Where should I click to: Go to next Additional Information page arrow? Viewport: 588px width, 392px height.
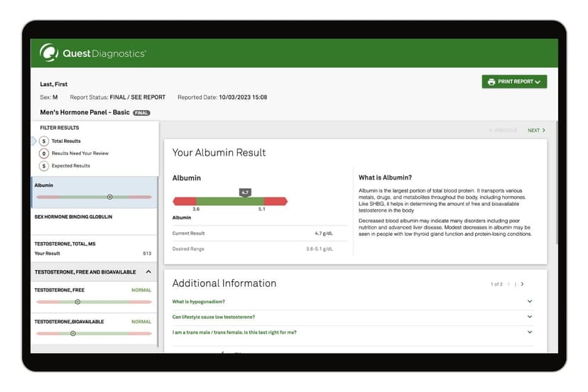(x=523, y=284)
